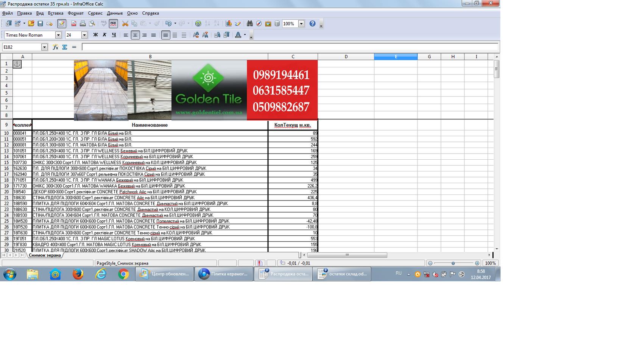This screenshot has width=617, height=364.
Task: Open the Name Box E182 dropdown
Action: tap(44, 47)
